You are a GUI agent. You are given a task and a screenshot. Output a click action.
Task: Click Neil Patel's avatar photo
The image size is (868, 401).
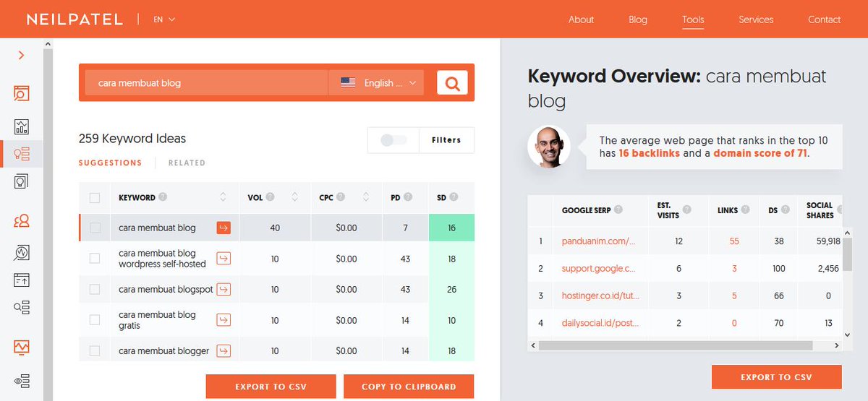[549, 147]
